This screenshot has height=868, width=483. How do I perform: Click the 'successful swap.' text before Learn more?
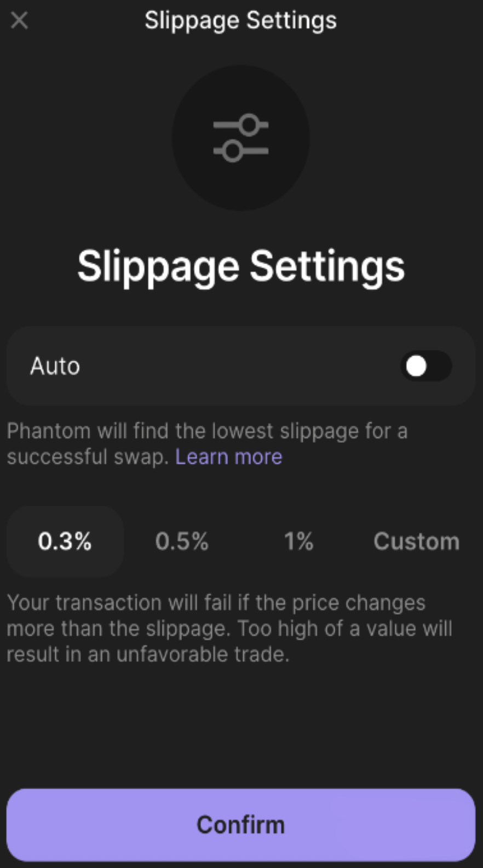point(88,457)
